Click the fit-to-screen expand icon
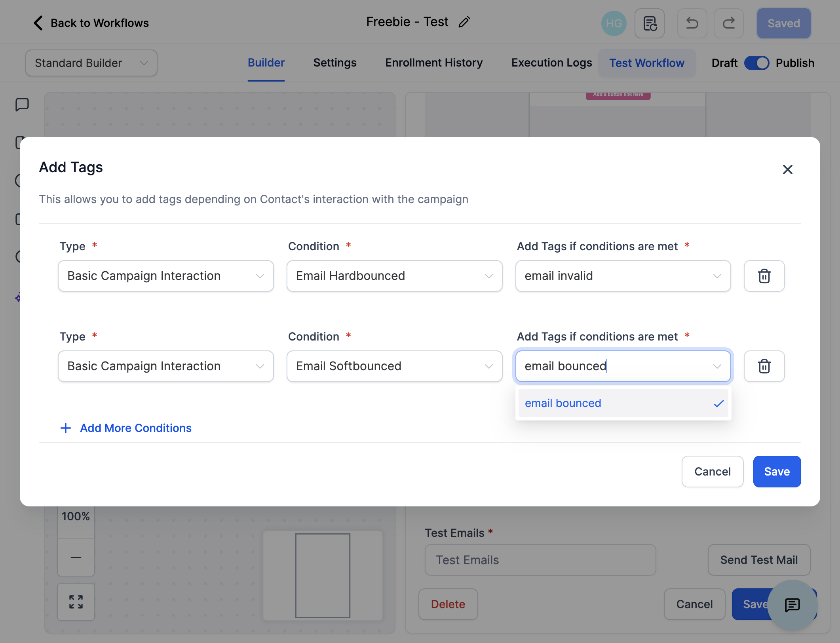 76,602
